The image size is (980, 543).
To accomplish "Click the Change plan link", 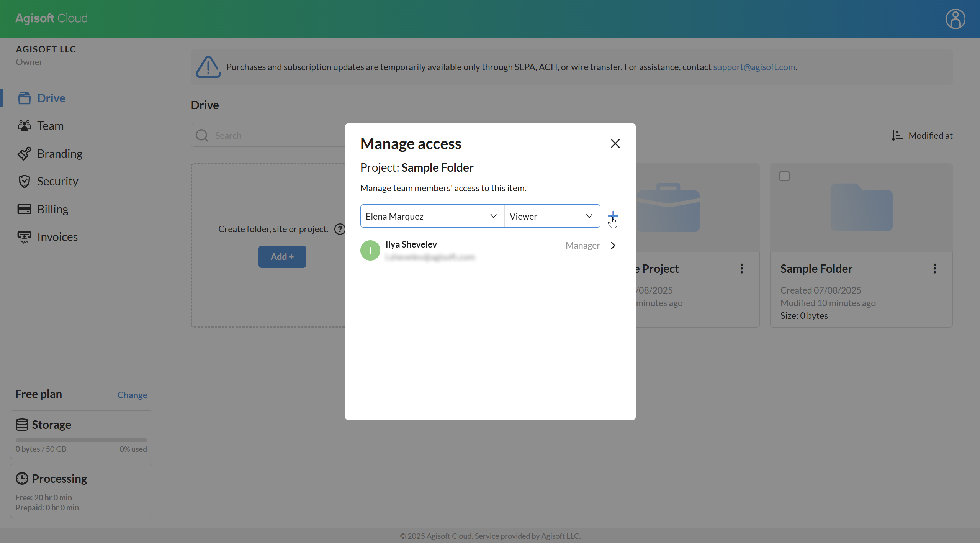I will click(x=132, y=395).
